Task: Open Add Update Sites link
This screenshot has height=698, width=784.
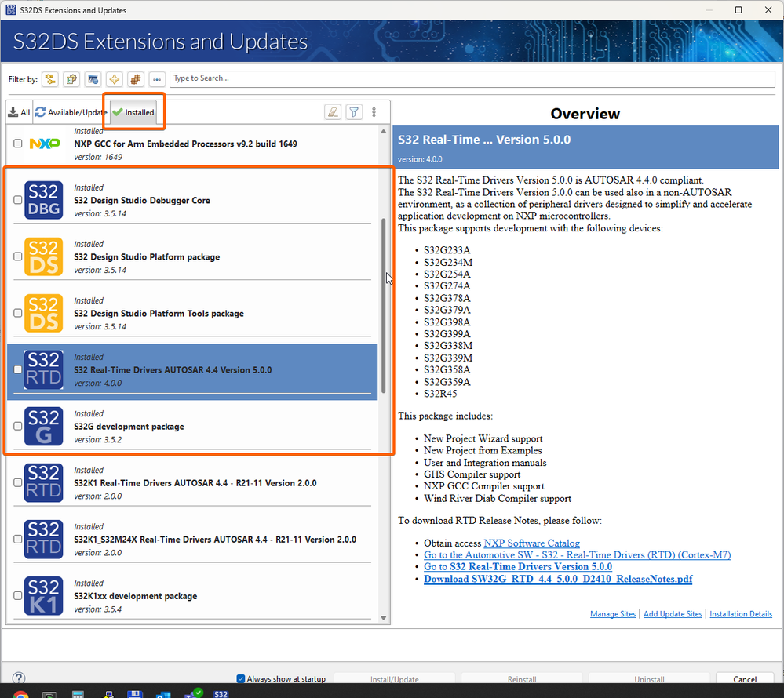Action: tap(673, 613)
